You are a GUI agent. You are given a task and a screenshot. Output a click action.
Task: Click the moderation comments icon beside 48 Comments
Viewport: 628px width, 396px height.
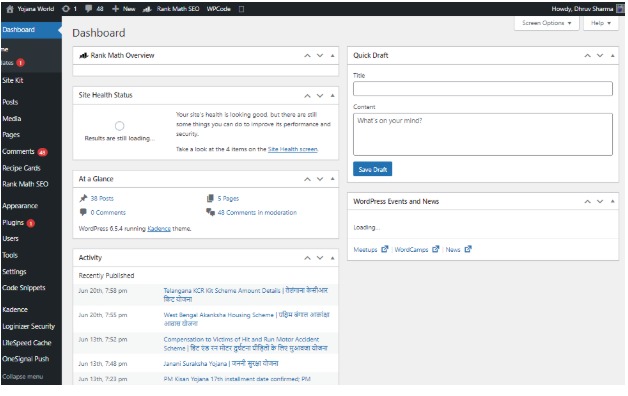(210, 212)
